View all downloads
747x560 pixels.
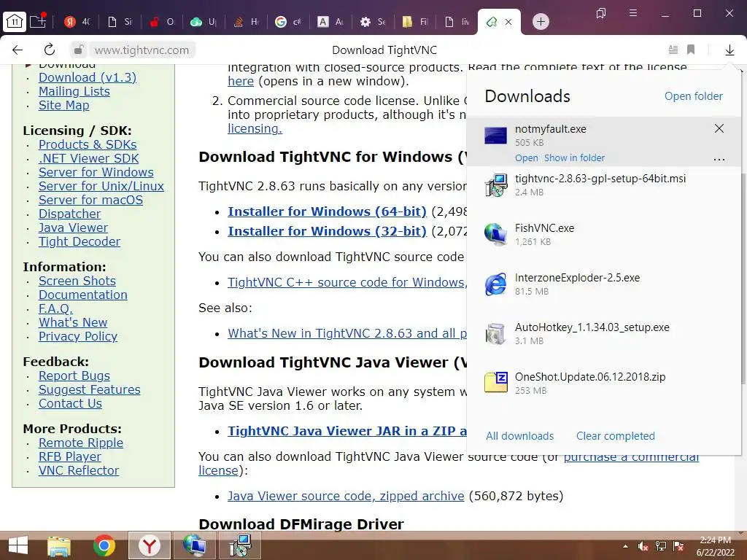pos(519,436)
